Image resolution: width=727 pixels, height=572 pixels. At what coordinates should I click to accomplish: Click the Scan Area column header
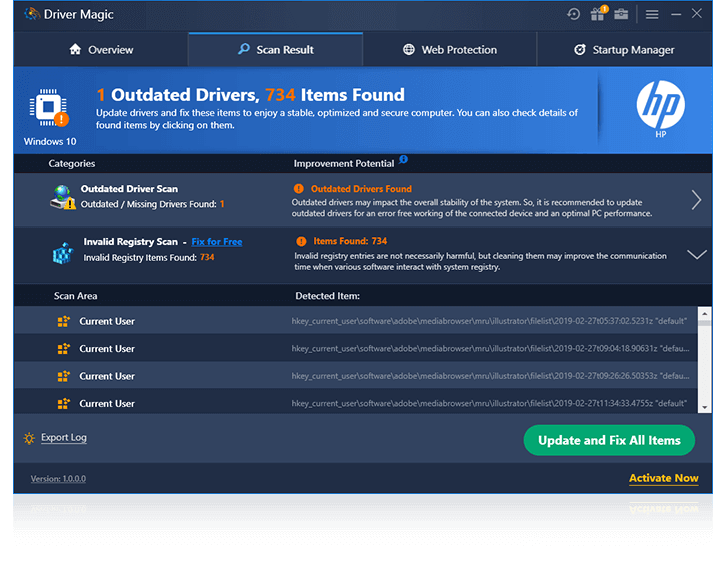76,296
